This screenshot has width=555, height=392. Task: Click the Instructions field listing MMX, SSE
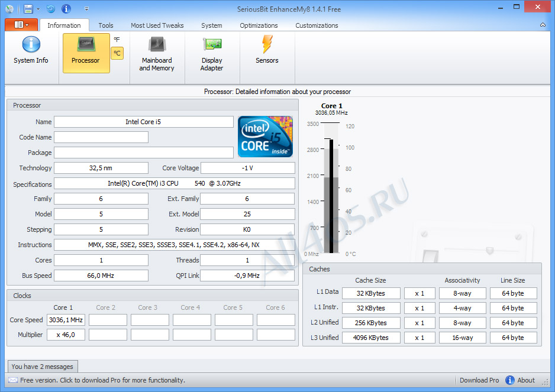(175, 245)
